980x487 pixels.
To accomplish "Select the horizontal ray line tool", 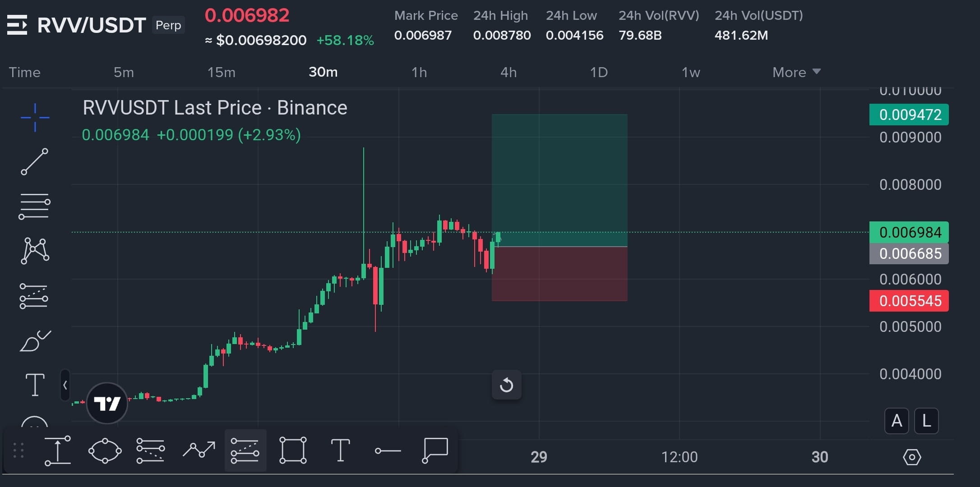I will (388, 450).
